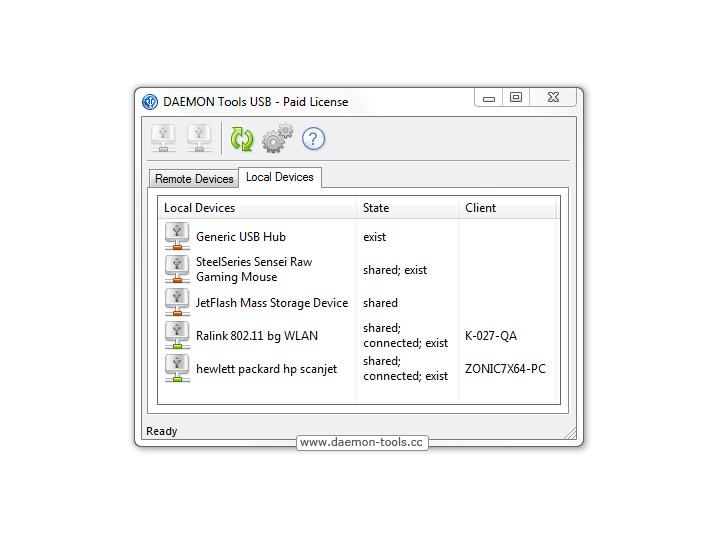The width and height of the screenshot is (725, 540).
Task: Select the JetFlash Mass Storage Device name
Action: (272, 303)
